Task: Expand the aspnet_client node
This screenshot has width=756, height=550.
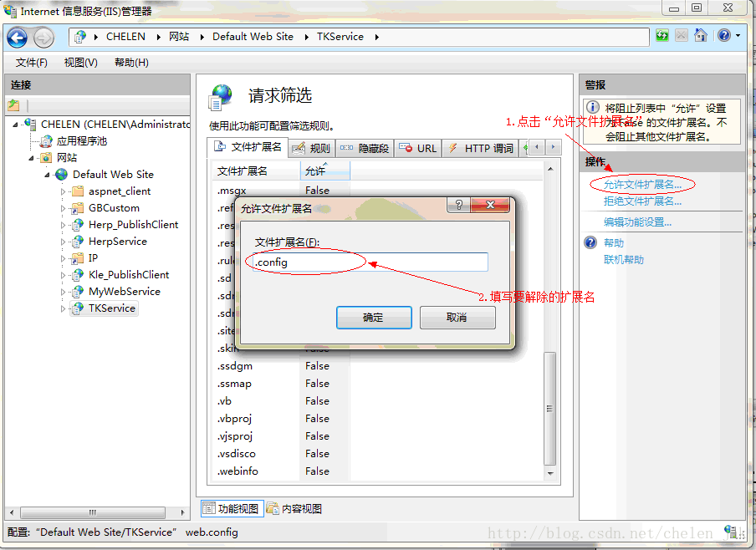Action: point(63,192)
